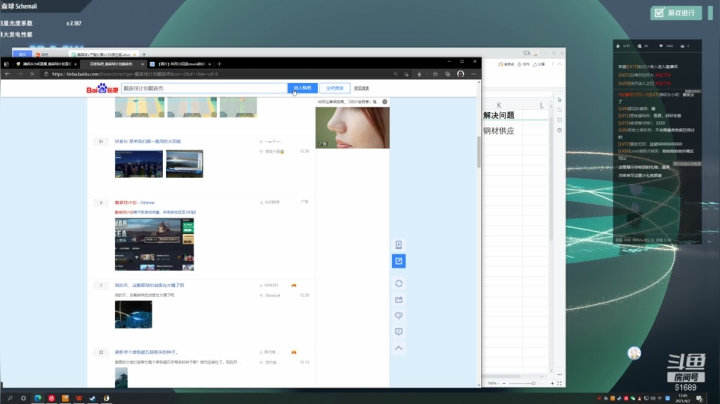This screenshot has height=404, width=720.
Task: Open the title link of post 22
Action: pyautogui.click(x=146, y=352)
